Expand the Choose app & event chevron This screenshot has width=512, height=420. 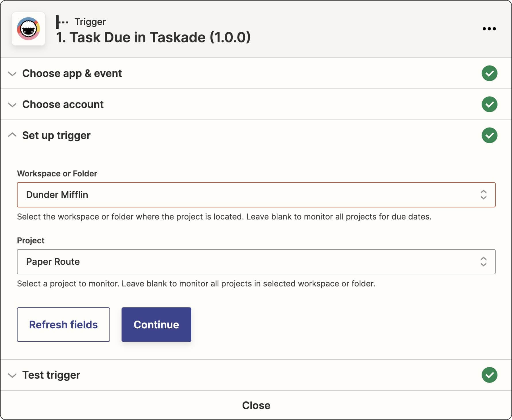click(x=12, y=74)
